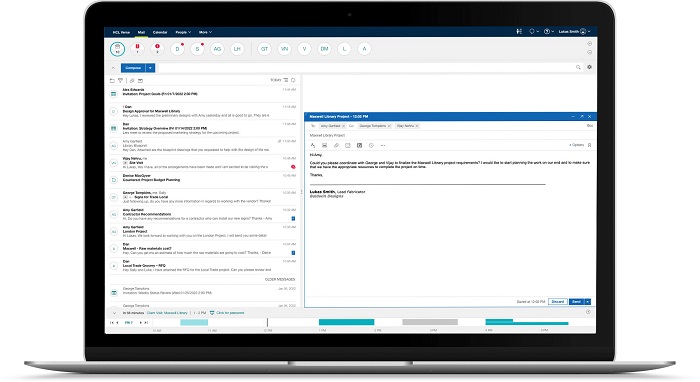The image size is (700, 382).
Task: Click the unread envelope filter icon
Action: 140,81
